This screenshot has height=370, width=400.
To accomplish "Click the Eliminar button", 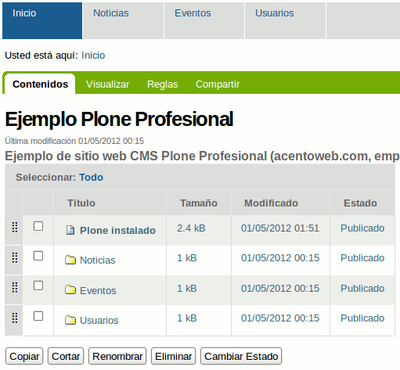I will click(173, 356).
